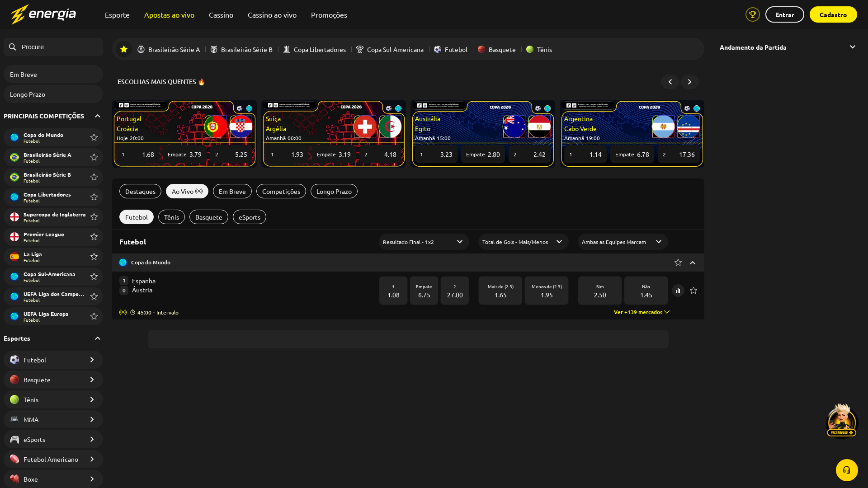
Task: Favorite Brasileirão Série B in sidebar
Action: 94,177
